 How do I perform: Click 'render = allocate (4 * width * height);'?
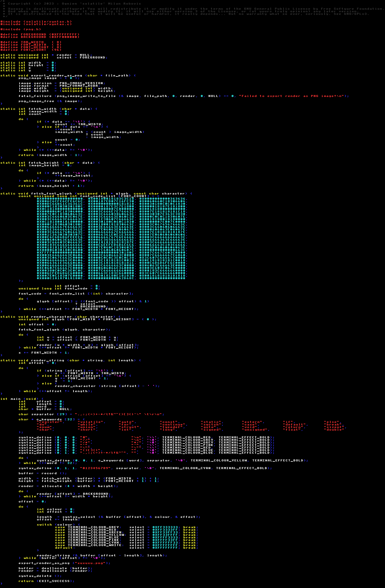(x=68, y=486)
